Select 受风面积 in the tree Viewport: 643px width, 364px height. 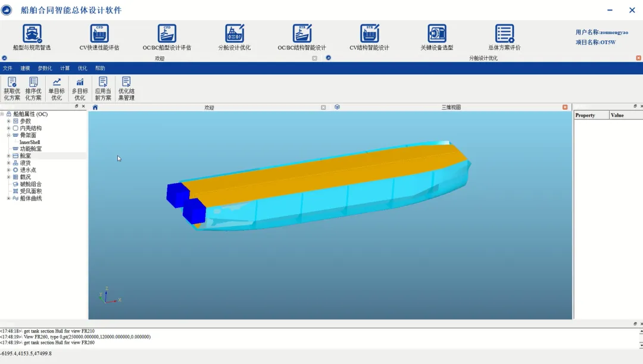(x=30, y=191)
